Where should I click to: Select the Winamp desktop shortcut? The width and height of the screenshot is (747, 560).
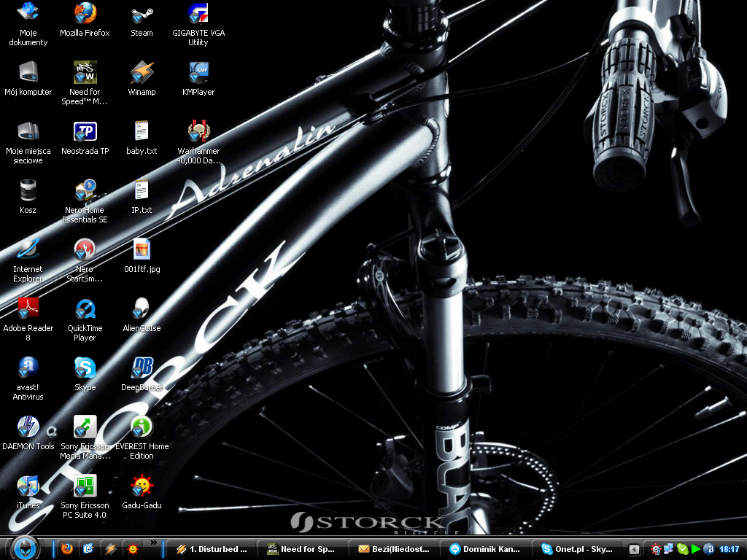coord(142,79)
